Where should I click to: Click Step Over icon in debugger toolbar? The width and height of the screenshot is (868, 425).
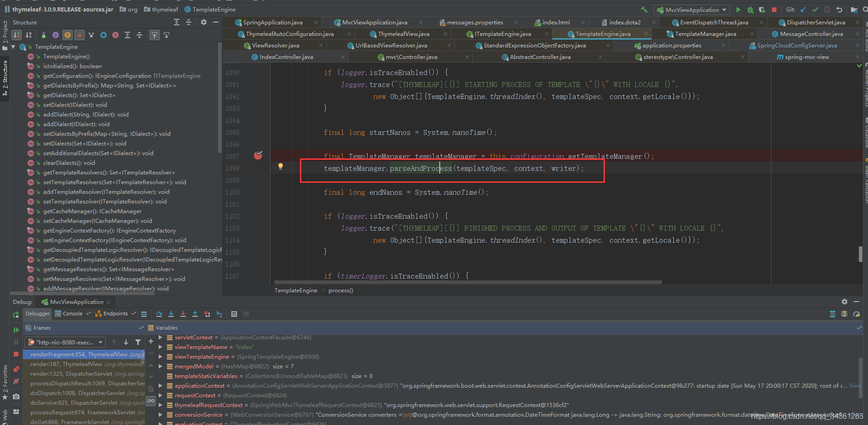pyautogui.click(x=159, y=314)
